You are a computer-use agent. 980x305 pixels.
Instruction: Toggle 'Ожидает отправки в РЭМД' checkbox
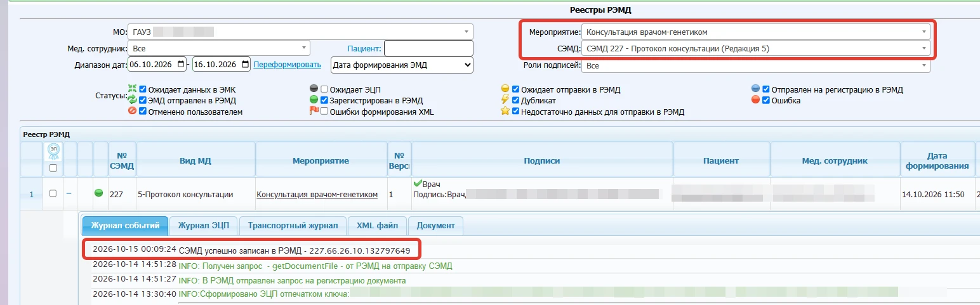pyautogui.click(x=516, y=90)
